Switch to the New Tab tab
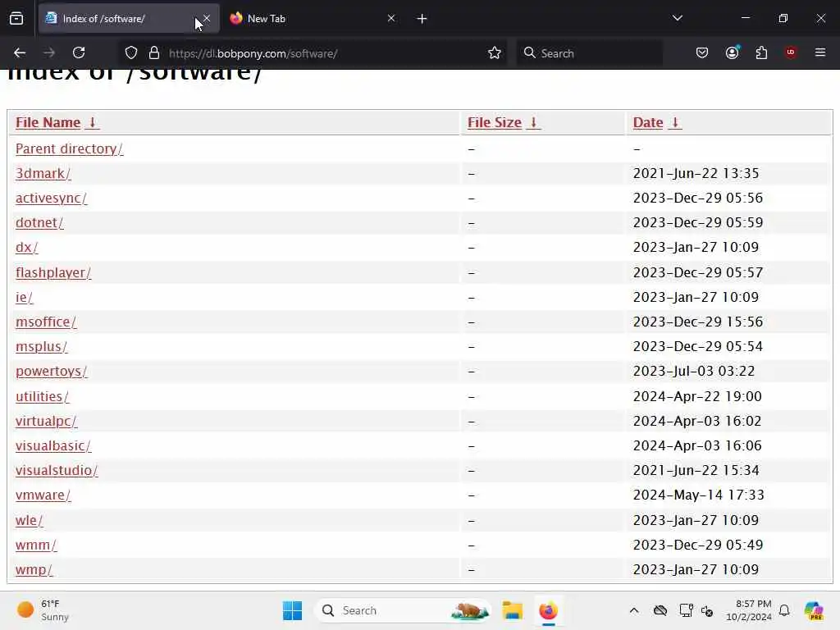The image size is (840, 630). point(313,19)
